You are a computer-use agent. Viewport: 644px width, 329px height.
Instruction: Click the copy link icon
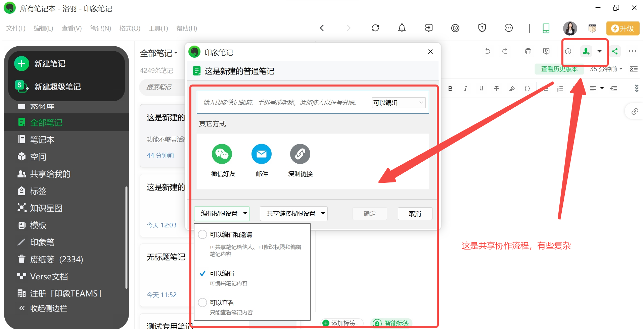(x=300, y=154)
